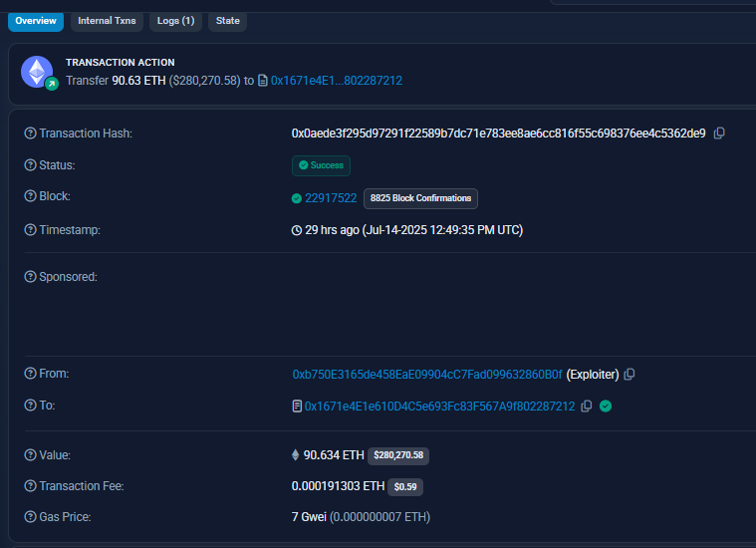
Task: Open block number 22917522
Action: [x=331, y=198]
